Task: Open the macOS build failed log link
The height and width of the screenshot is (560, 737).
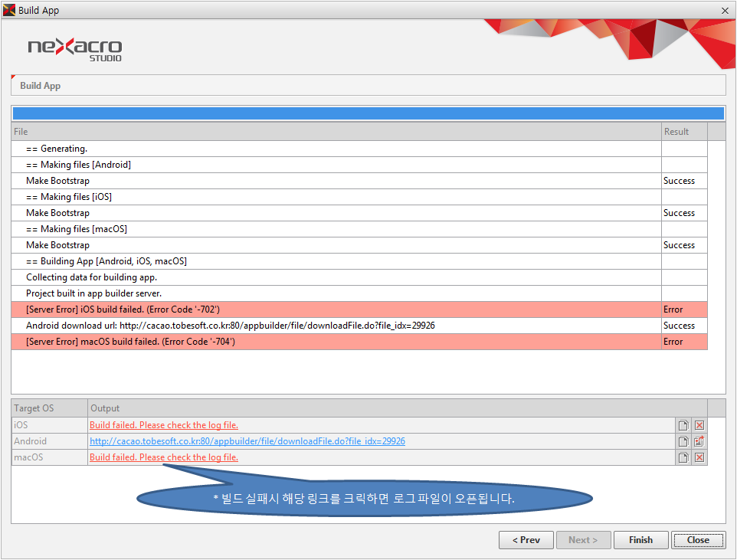Action: pos(164,457)
